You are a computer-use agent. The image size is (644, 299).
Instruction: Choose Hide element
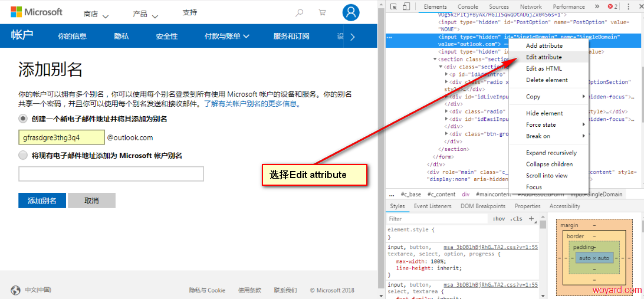[548, 113]
